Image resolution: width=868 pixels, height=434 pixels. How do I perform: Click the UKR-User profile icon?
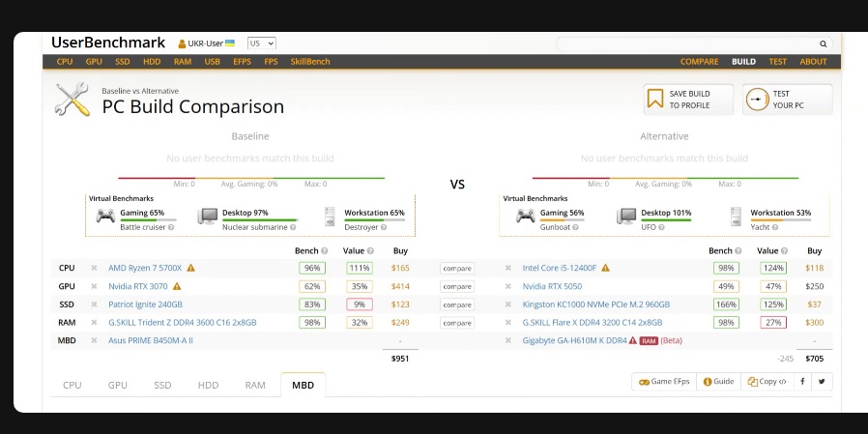point(182,43)
